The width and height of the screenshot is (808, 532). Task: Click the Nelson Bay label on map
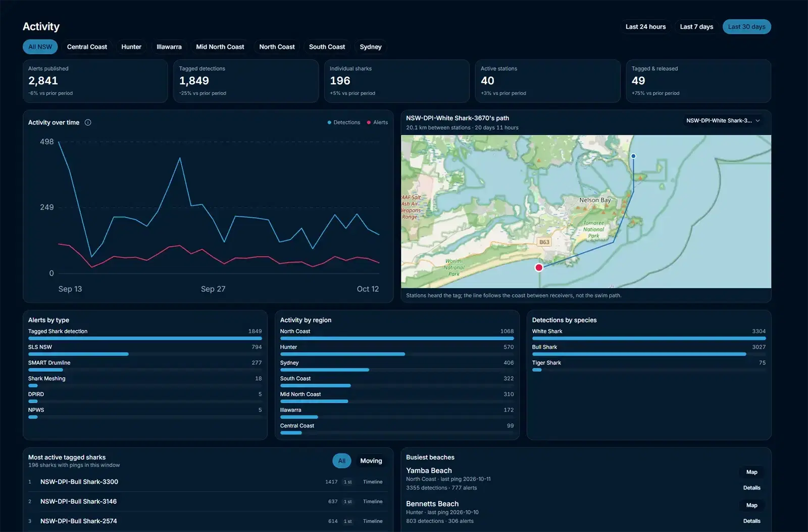tap(595, 200)
